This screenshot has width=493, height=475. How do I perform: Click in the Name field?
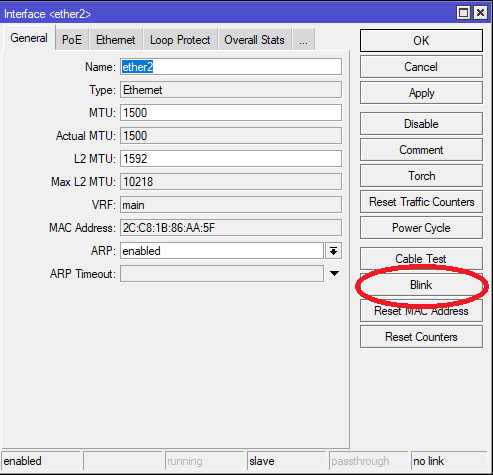[x=231, y=67]
